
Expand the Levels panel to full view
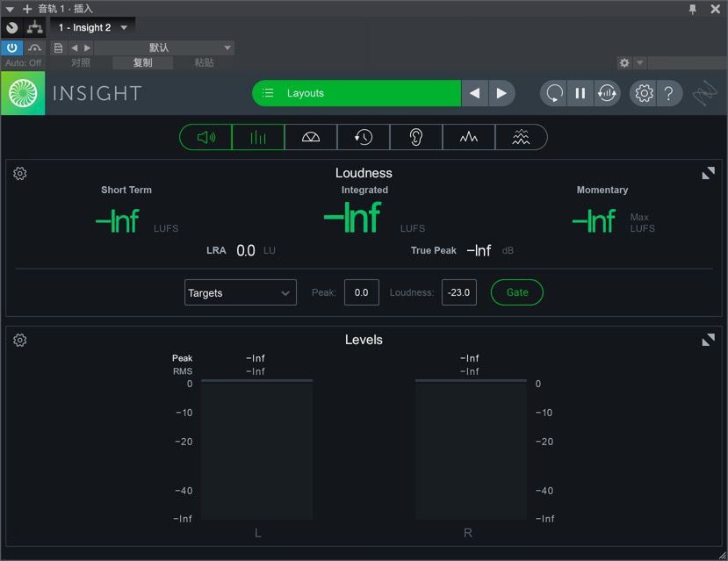point(708,340)
